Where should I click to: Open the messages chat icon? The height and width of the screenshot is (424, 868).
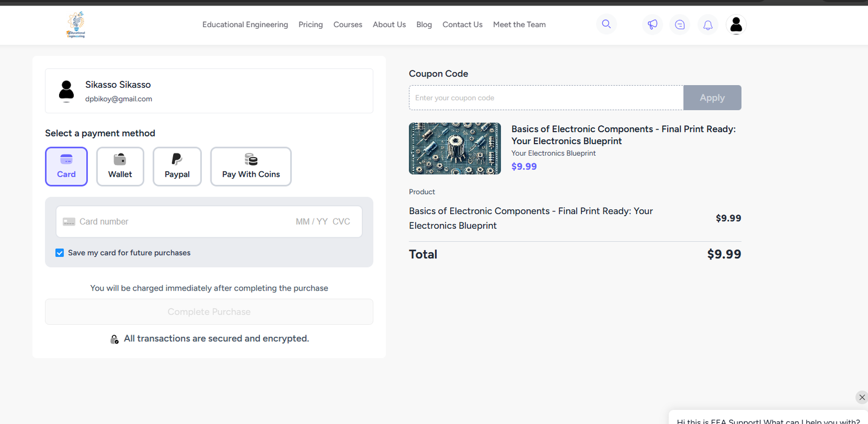pos(680,25)
